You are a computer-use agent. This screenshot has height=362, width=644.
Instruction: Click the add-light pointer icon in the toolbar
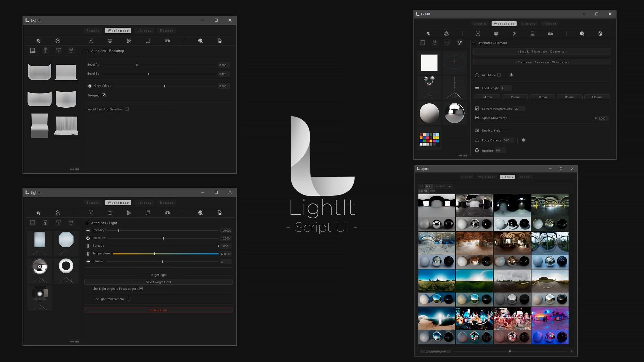tap(129, 41)
